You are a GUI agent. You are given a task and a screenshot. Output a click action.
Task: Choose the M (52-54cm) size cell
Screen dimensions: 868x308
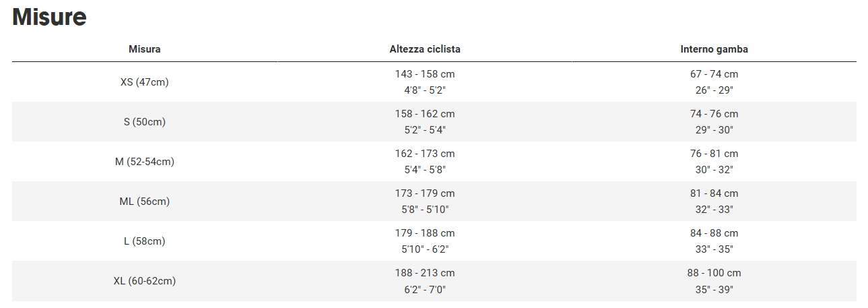pos(144,162)
